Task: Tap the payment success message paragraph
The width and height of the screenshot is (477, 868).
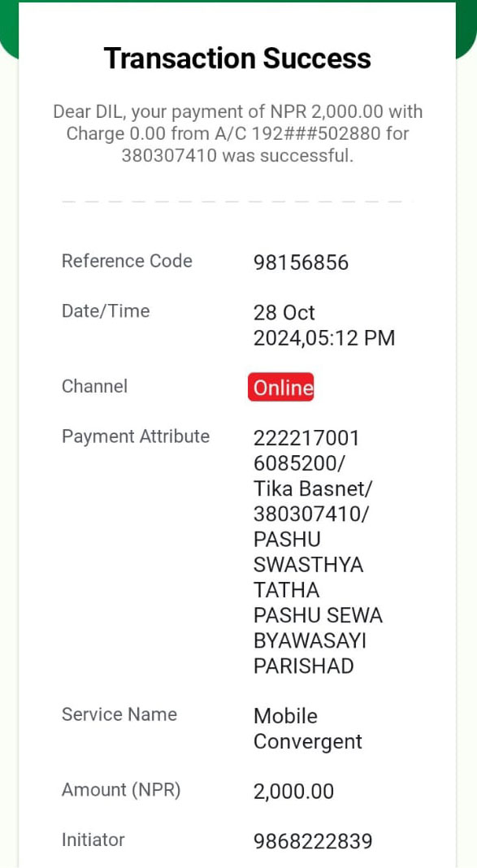Action: [237, 133]
